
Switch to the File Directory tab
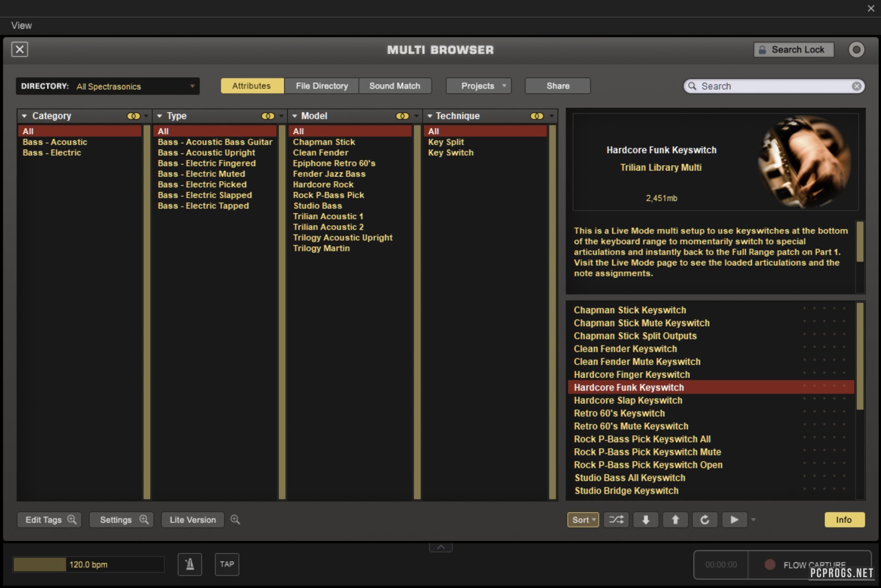click(322, 86)
